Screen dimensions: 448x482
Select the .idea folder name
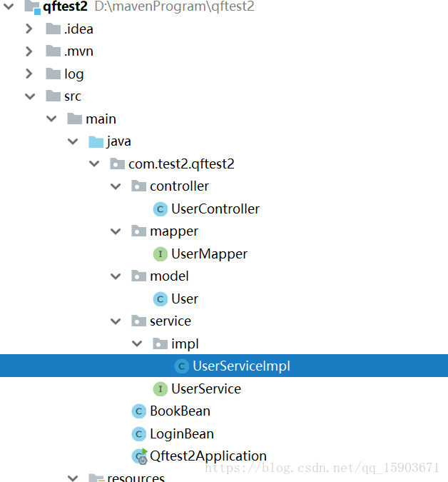click(78, 29)
